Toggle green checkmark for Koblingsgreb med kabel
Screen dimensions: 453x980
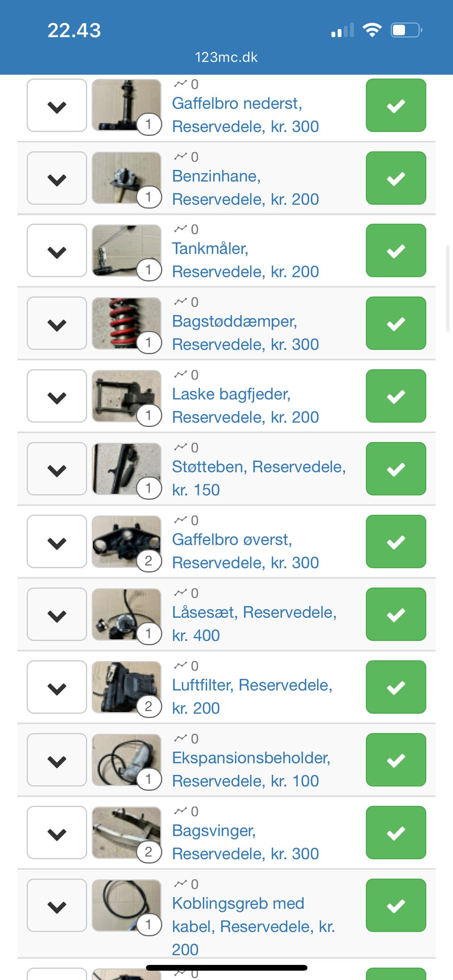[x=396, y=905]
